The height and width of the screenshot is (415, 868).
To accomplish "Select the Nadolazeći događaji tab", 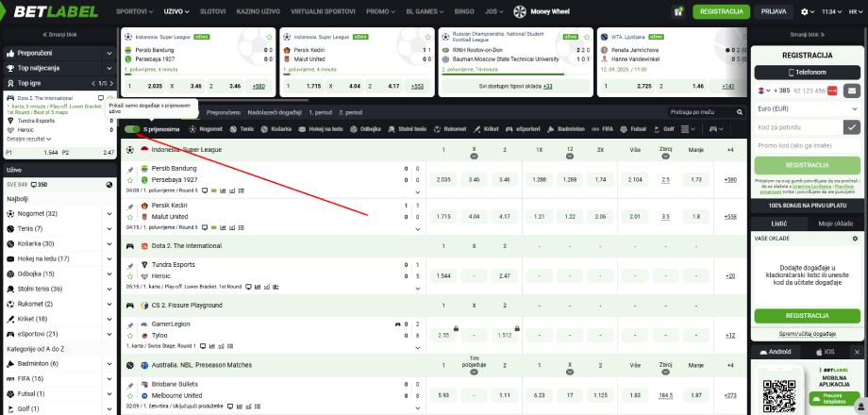I will pyautogui.click(x=275, y=112).
